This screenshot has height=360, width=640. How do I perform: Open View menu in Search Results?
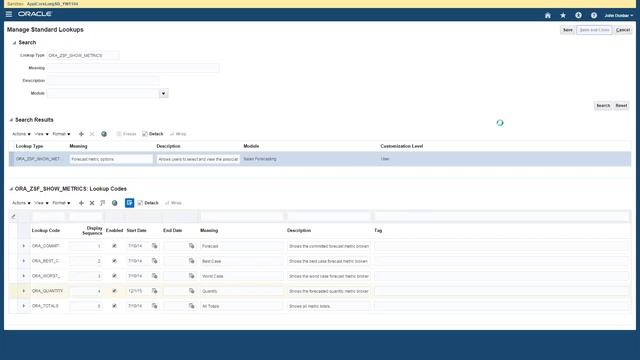click(x=41, y=134)
